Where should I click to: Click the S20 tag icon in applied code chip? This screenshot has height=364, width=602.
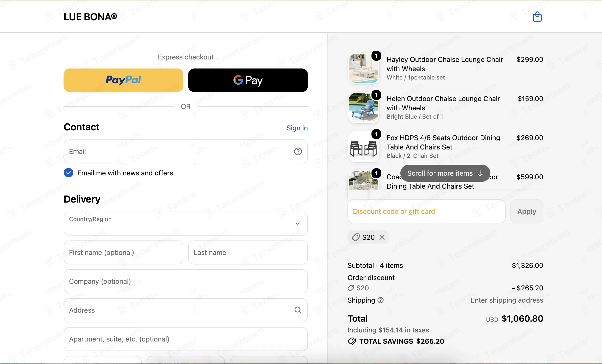(356, 237)
